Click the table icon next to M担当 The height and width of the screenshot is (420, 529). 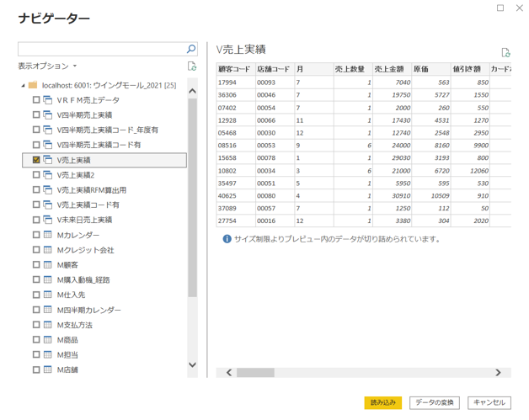click(48, 354)
